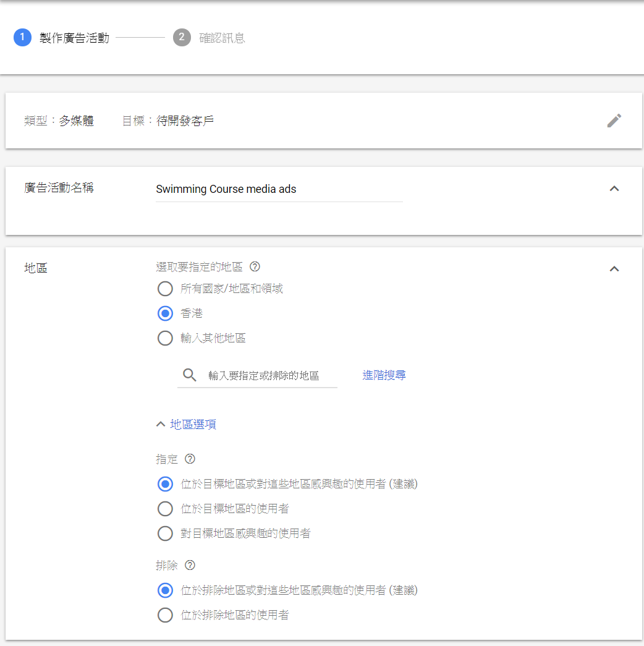
Task: Click step 2 circle 確認訊息
Action: (182, 38)
